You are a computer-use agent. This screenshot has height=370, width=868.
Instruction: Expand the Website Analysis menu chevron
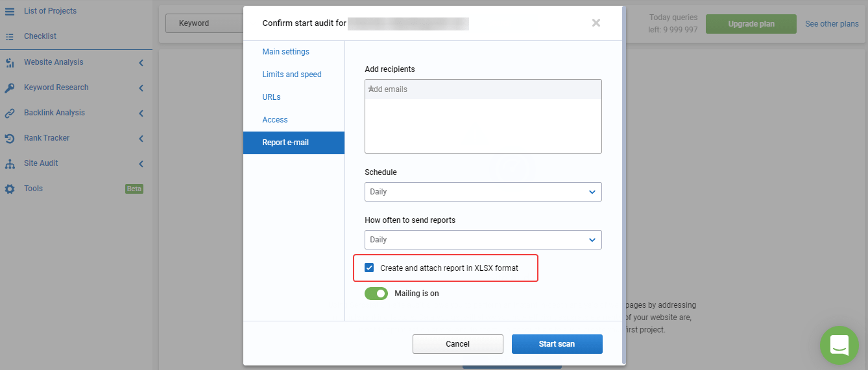point(141,63)
